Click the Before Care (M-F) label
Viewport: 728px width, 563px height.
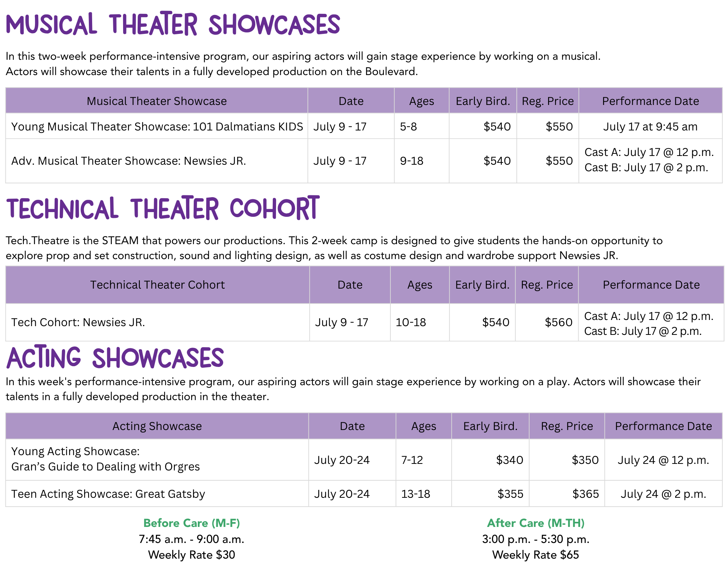point(192,523)
